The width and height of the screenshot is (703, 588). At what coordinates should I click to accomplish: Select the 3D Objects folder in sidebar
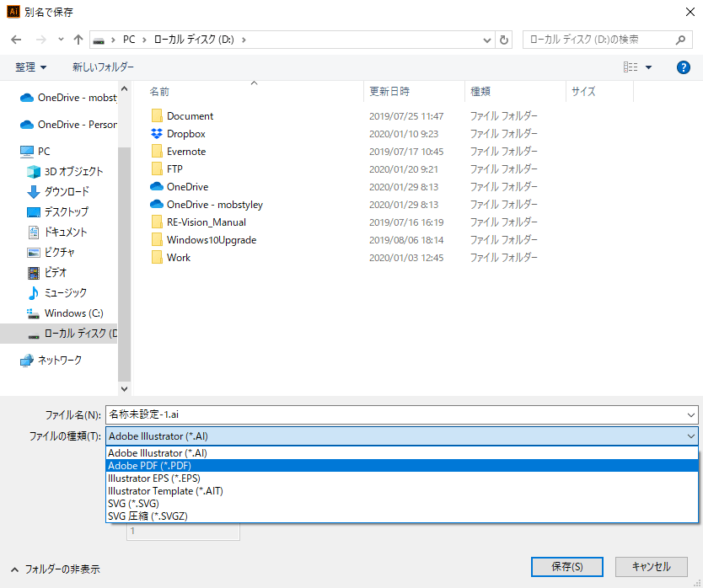pyautogui.click(x=72, y=171)
